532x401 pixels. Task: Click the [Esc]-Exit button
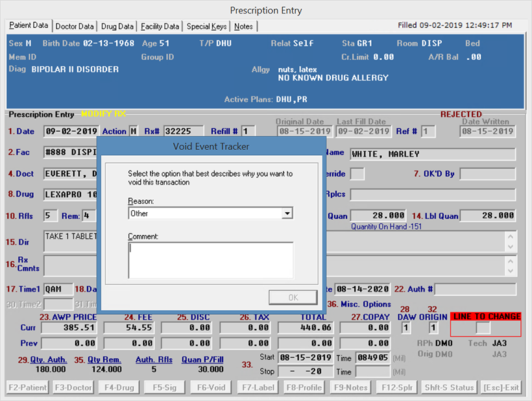coord(502,387)
